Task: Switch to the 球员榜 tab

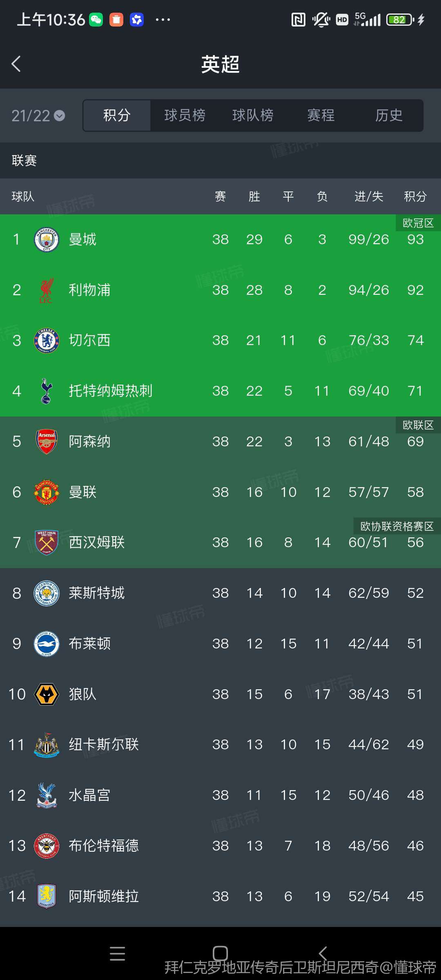Action: click(x=185, y=116)
